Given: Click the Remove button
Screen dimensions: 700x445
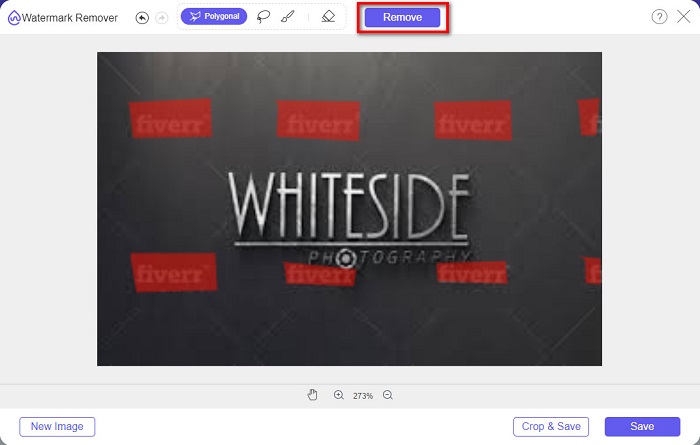Looking at the screenshot, I should [402, 17].
